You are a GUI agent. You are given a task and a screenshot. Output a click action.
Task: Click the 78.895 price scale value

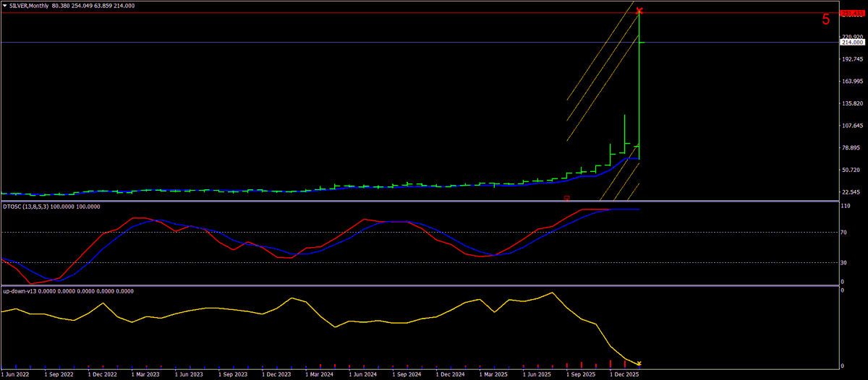click(853, 148)
